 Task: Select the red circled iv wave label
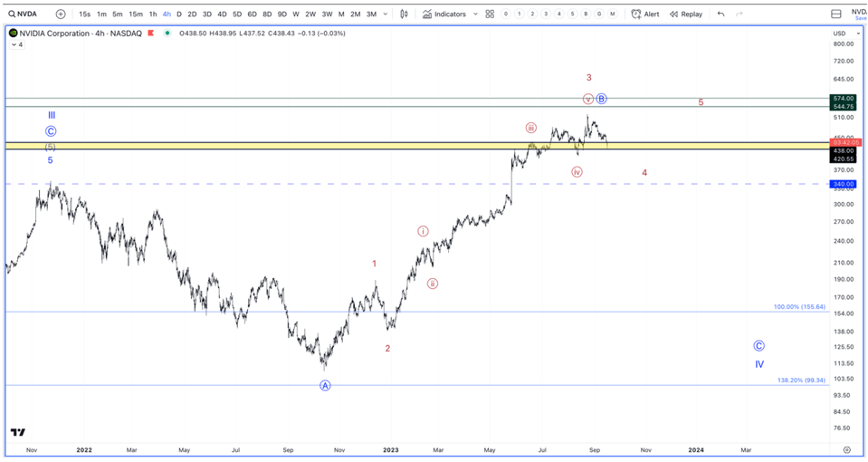point(577,172)
